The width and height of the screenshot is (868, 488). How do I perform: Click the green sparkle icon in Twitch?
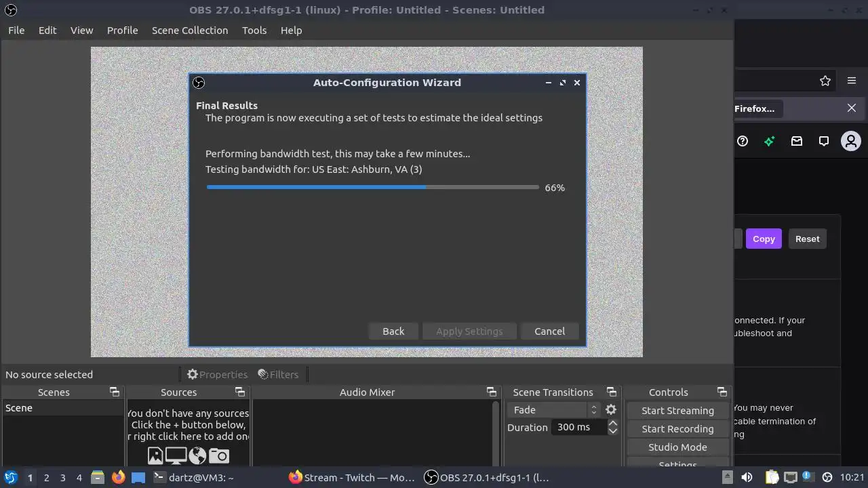click(770, 141)
